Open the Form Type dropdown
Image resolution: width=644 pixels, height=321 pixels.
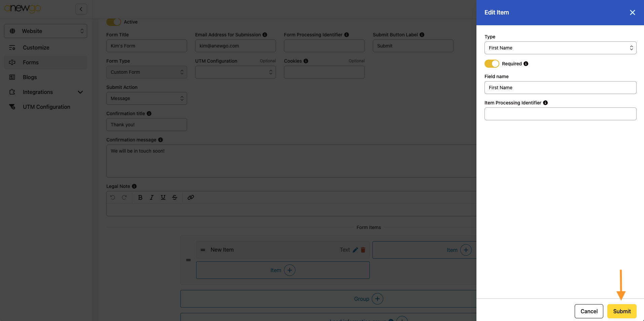pos(146,72)
